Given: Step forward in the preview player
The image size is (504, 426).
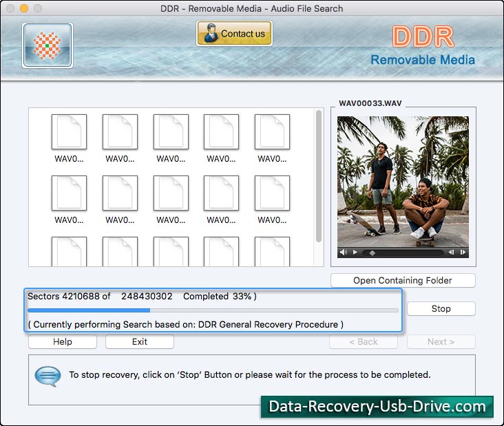Looking at the screenshot, I should pos(463,253).
